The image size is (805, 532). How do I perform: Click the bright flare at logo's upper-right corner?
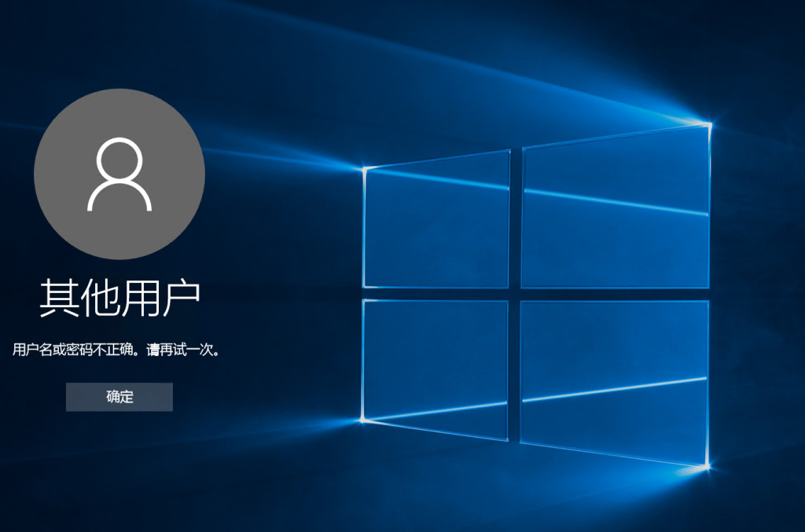click(x=709, y=124)
